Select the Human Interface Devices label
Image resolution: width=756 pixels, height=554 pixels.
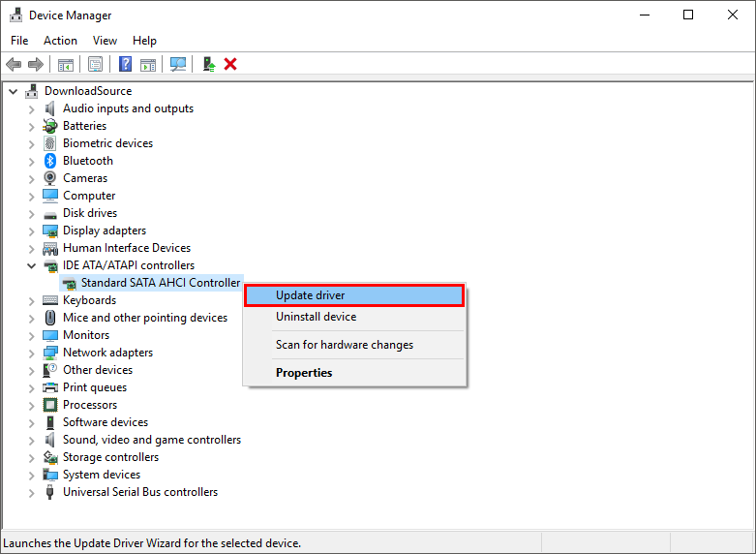127,248
